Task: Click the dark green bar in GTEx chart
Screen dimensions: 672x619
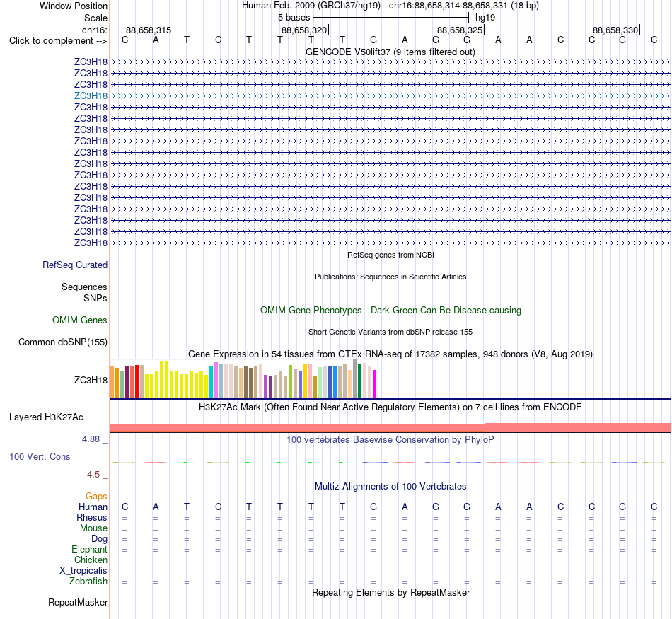Action: coord(360,381)
